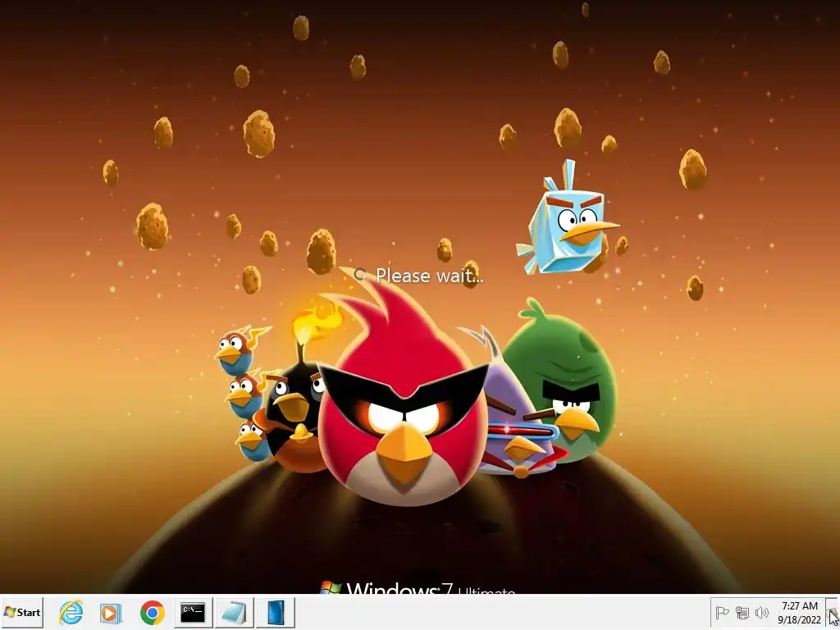Click the Show desktop button
The width and height of the screenshot is (840, 630).
pos(832,613)
